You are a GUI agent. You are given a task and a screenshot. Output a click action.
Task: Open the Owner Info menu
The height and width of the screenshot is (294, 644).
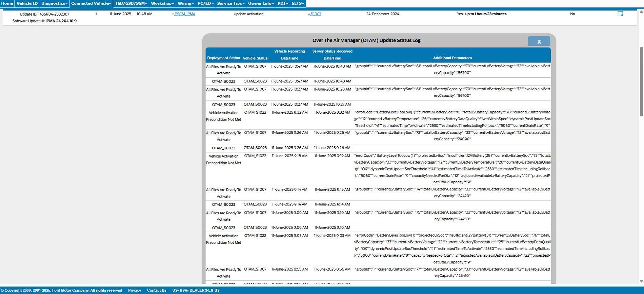coord(261,3)
